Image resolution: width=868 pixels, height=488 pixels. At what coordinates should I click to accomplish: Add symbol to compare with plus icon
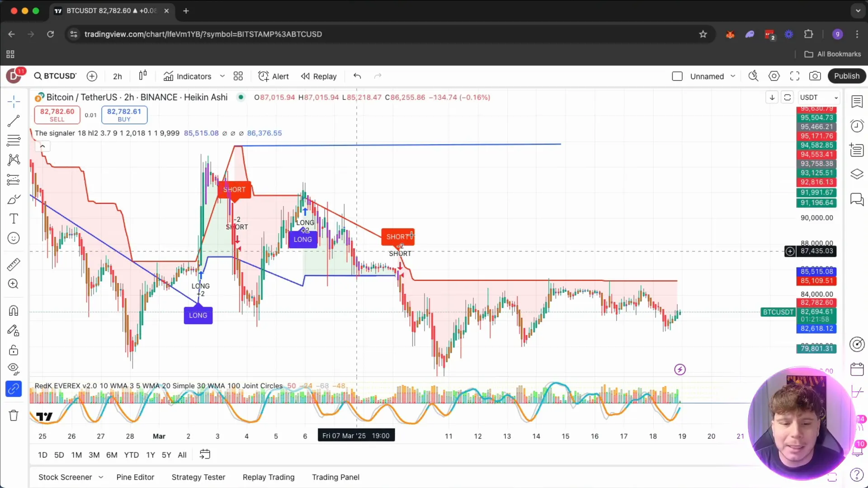(x=92, y=76)
